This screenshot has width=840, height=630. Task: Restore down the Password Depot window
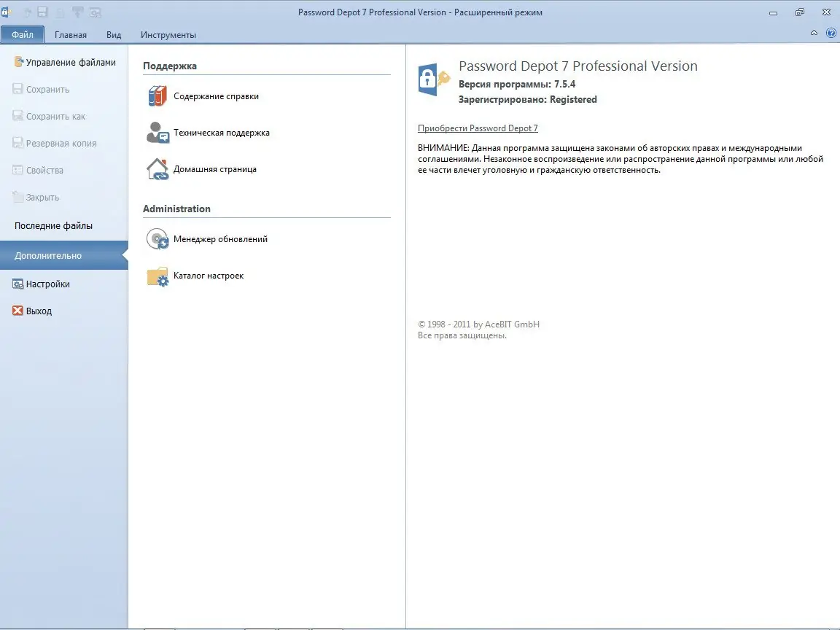click(800, 12)
